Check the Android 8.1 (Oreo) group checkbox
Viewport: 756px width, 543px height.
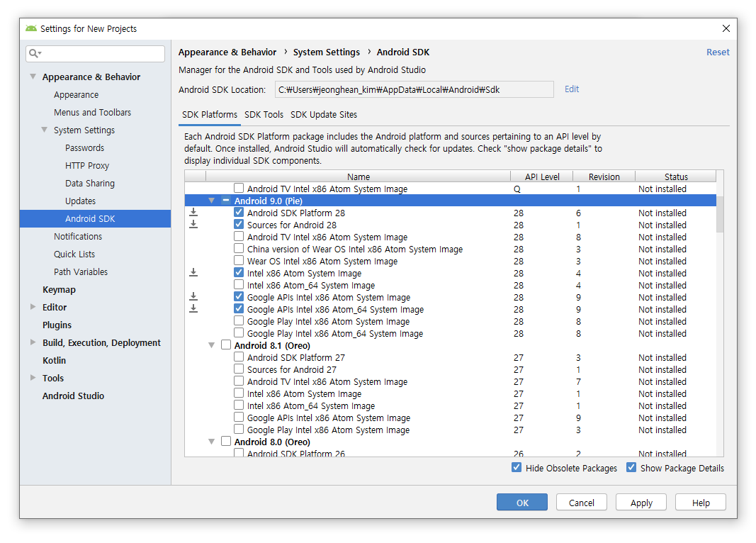(x=225, y=345)
